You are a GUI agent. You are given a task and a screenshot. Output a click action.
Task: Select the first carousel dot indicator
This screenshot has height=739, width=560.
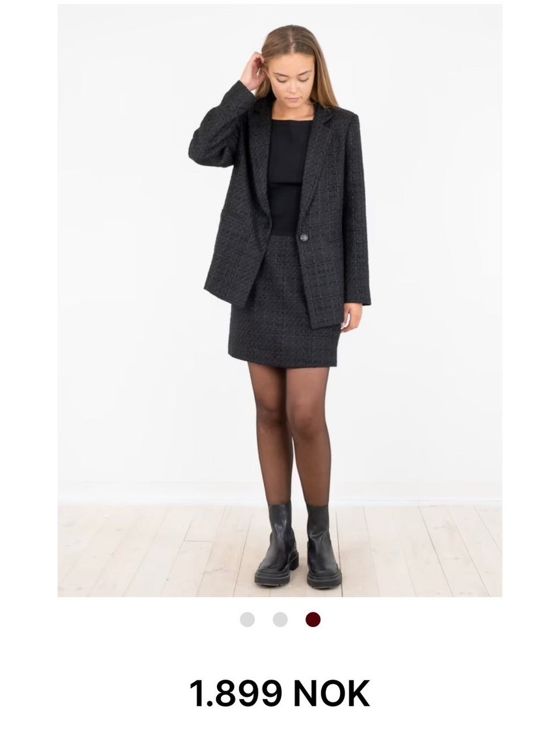pos(247,619)
